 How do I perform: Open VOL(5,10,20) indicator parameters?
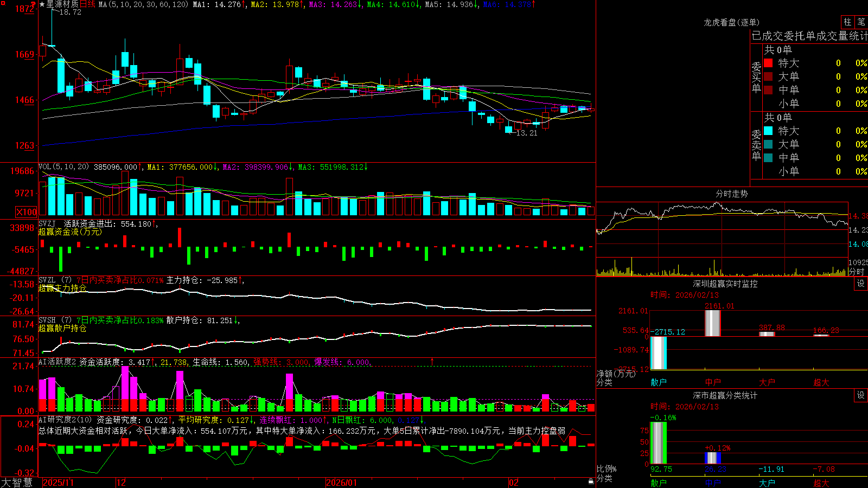(x=64, y=167)
